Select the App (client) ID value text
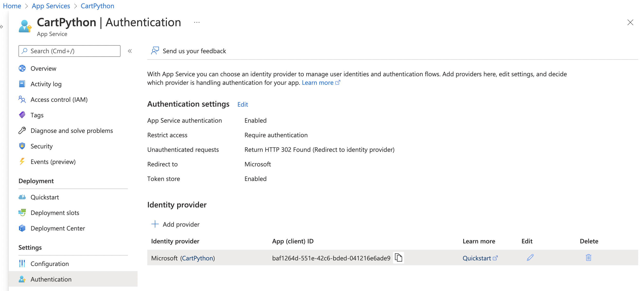 [331, 258]
